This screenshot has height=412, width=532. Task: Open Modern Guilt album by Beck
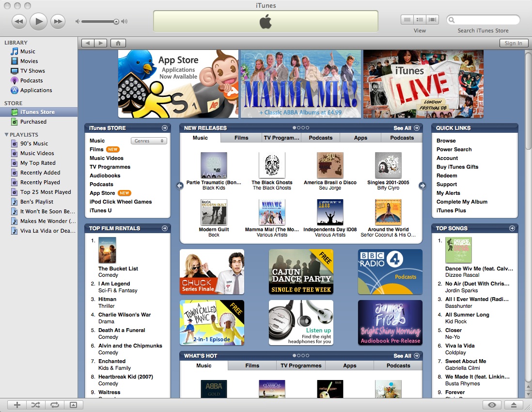coord(214,212)
